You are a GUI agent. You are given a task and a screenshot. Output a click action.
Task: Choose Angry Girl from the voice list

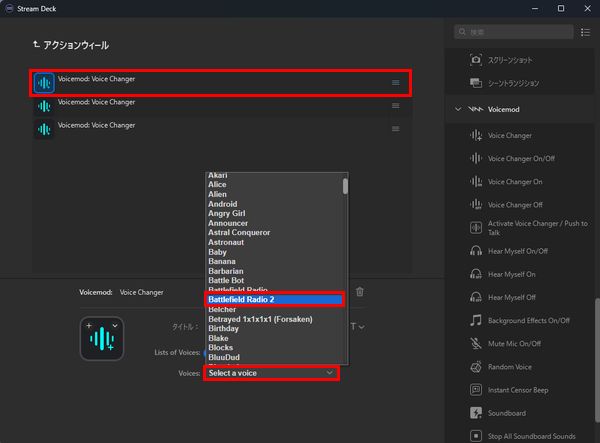227,213
